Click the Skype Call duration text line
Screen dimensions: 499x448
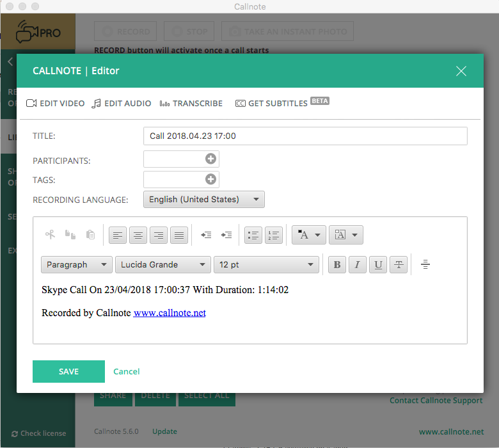coord(165,290)
